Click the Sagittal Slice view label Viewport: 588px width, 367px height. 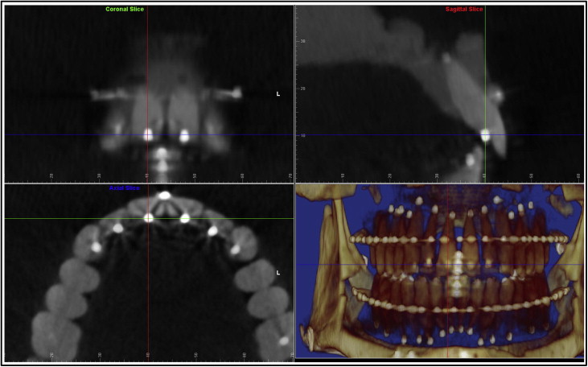point(464,10)
